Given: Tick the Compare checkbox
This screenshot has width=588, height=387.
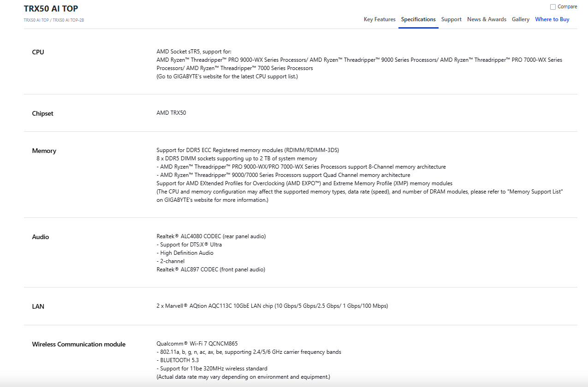Looking at the screenshot, I should click(x=553, y=7).
